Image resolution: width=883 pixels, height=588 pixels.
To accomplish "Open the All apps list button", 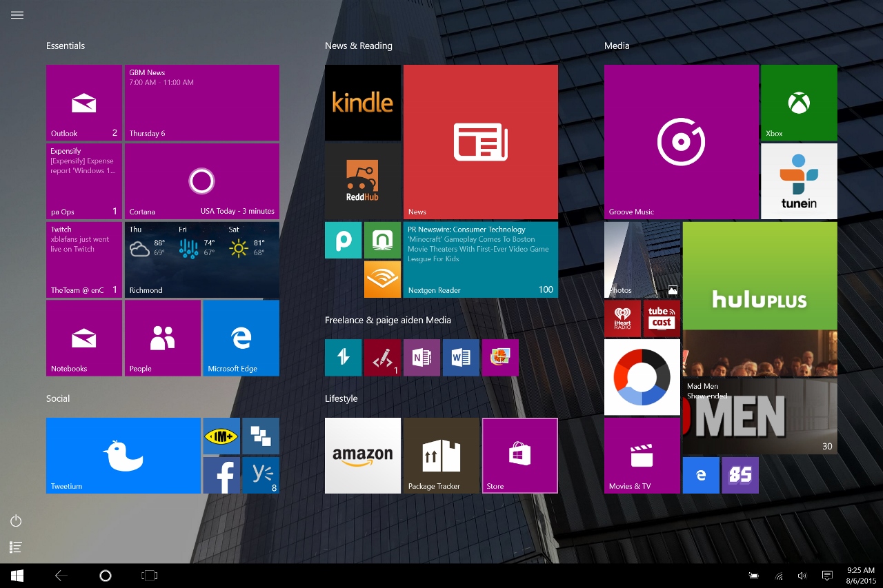I will point(16,547).
